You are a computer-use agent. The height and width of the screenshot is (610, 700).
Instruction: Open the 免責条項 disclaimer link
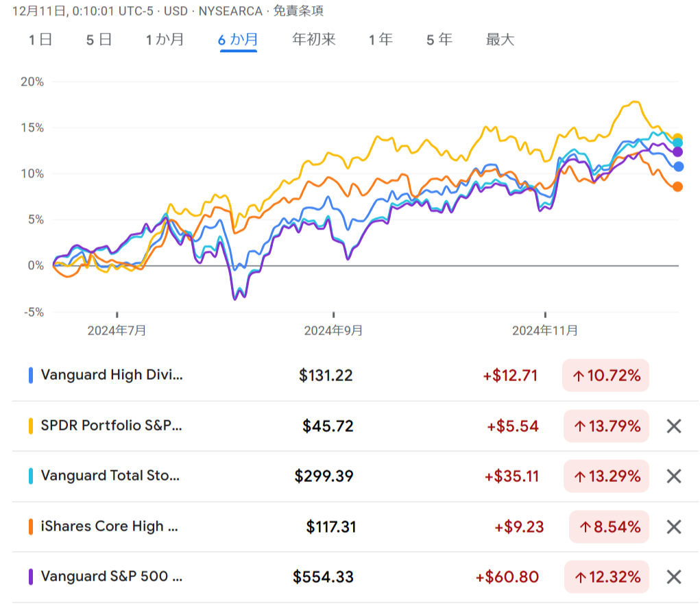pyautogui.click(x=298, y=11)
